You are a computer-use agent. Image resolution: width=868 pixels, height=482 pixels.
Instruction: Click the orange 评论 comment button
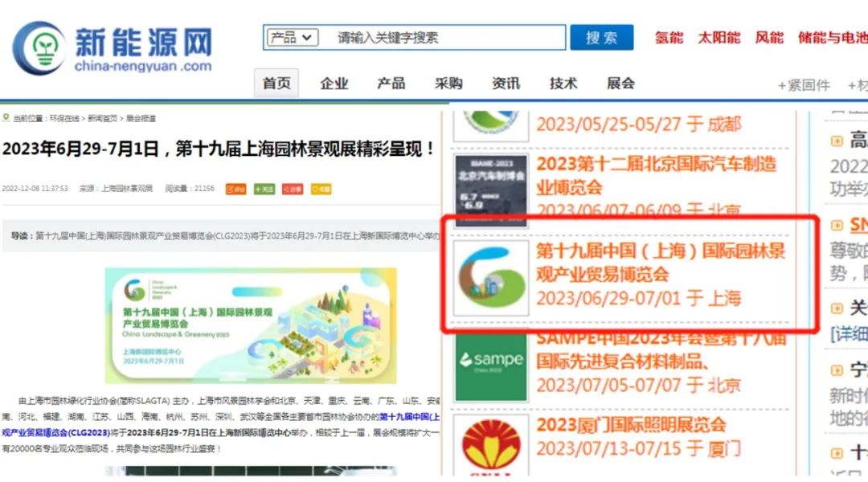235,190
